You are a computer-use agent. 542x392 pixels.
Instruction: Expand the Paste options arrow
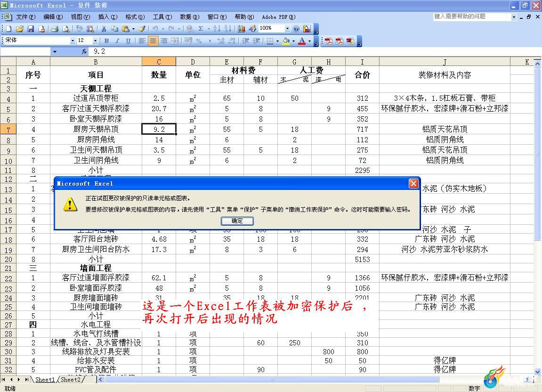[133, 29]
